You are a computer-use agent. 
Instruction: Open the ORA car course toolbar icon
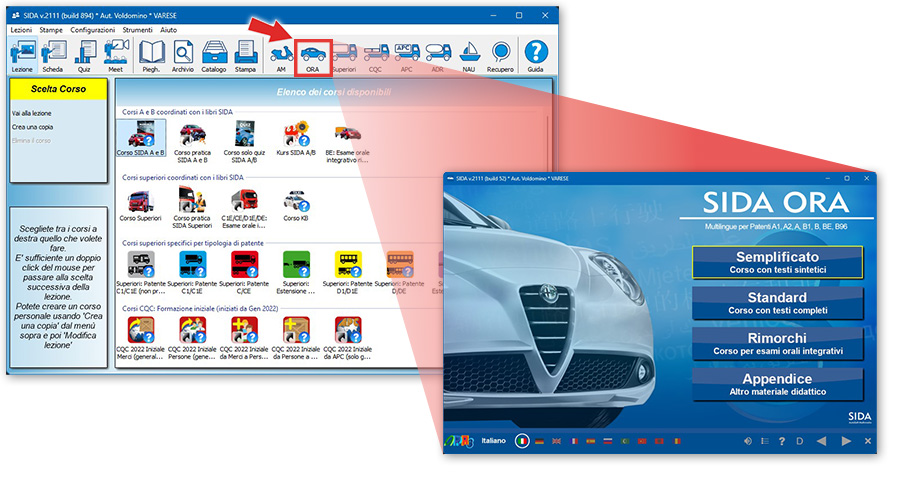312,56
